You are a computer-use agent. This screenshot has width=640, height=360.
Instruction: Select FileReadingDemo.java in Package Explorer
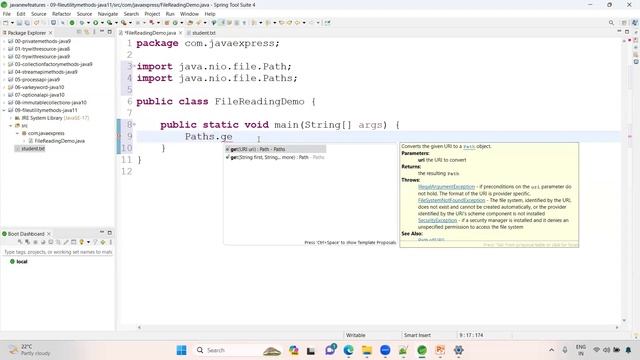tap(56, 141)
